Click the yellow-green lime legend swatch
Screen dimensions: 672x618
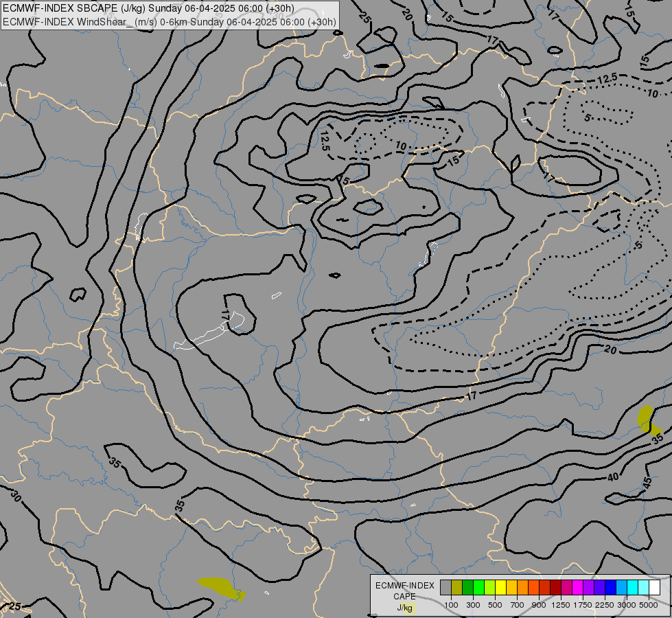click(x=490, y=588)
